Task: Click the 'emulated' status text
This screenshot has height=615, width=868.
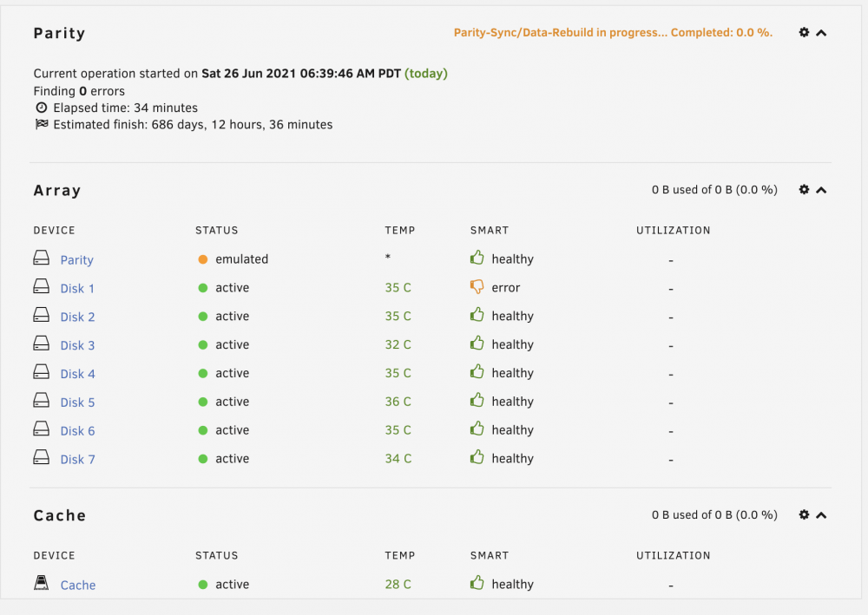Action: click(x=242, y=258)
